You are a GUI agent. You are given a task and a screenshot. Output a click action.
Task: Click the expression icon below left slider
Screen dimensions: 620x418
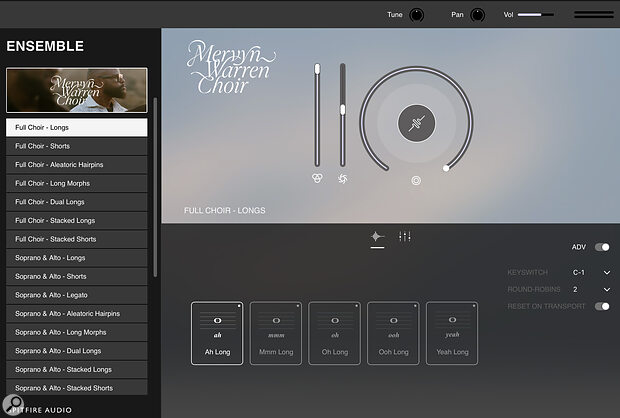click(317, 178)
